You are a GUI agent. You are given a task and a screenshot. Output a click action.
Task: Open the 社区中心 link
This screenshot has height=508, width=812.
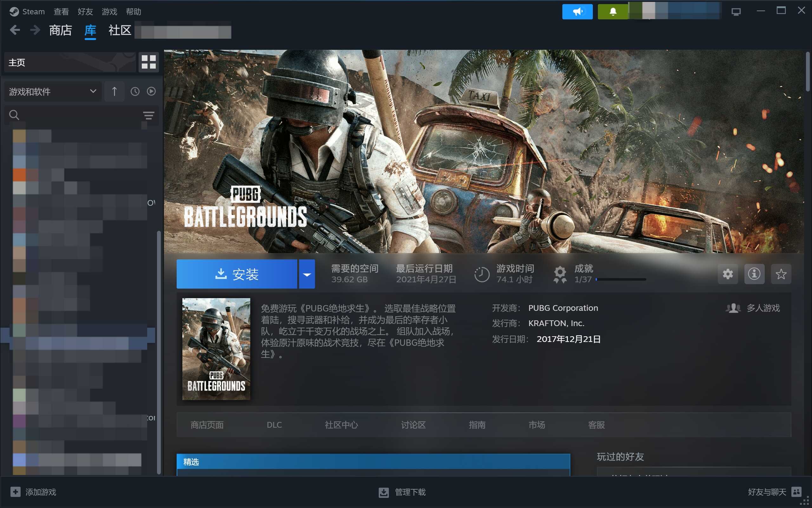341,425
